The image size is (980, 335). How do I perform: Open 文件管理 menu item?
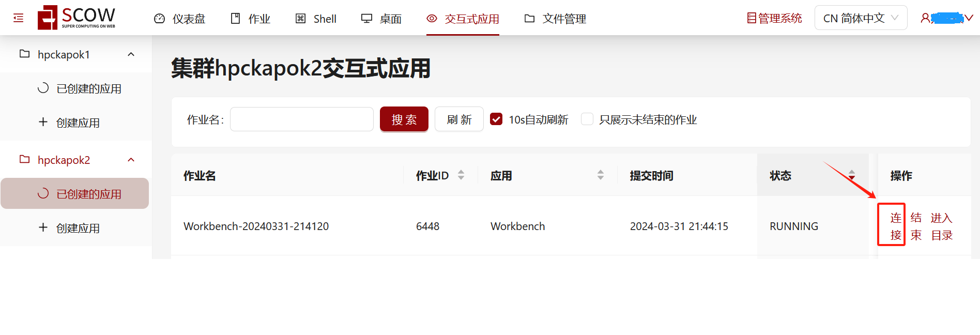(x=555, y=19)
